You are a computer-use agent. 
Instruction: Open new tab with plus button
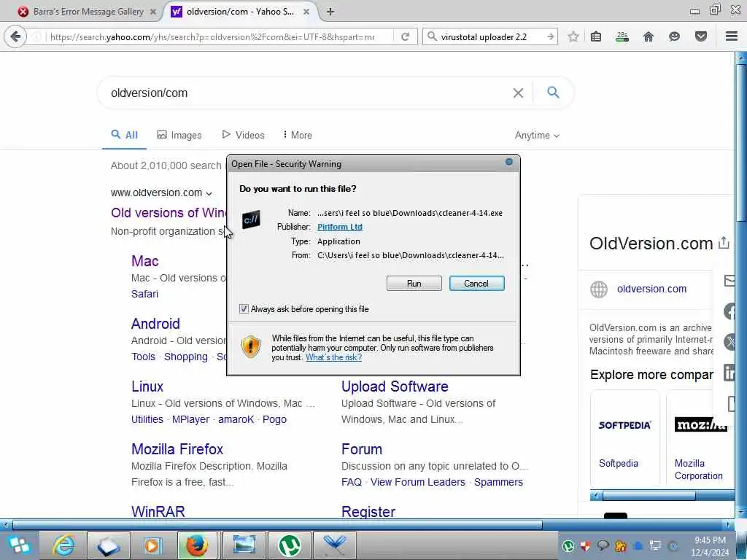pos(330,12)
